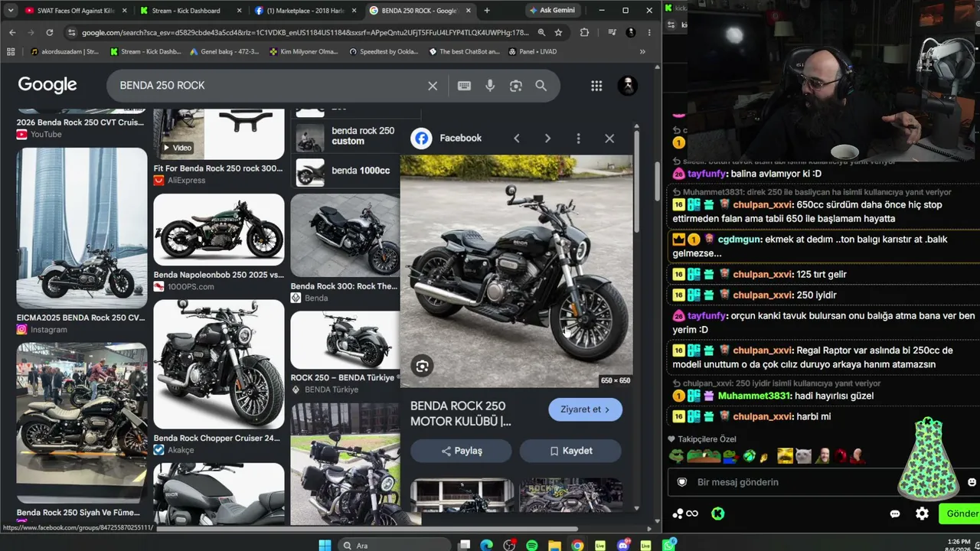View site information for google.com
The width and height of the screenshot is (980, 551).
click(71, 33)
